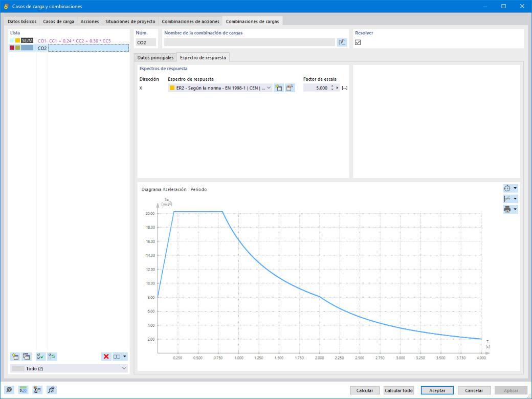This screenshot has height=399, width=532.
Task: Click the scale factor stepper arrows
Action: click(332, 88)
